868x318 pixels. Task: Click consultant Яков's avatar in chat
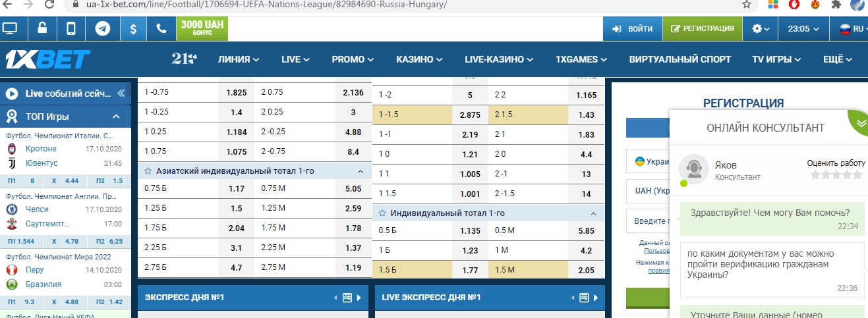tap(693, 169)
